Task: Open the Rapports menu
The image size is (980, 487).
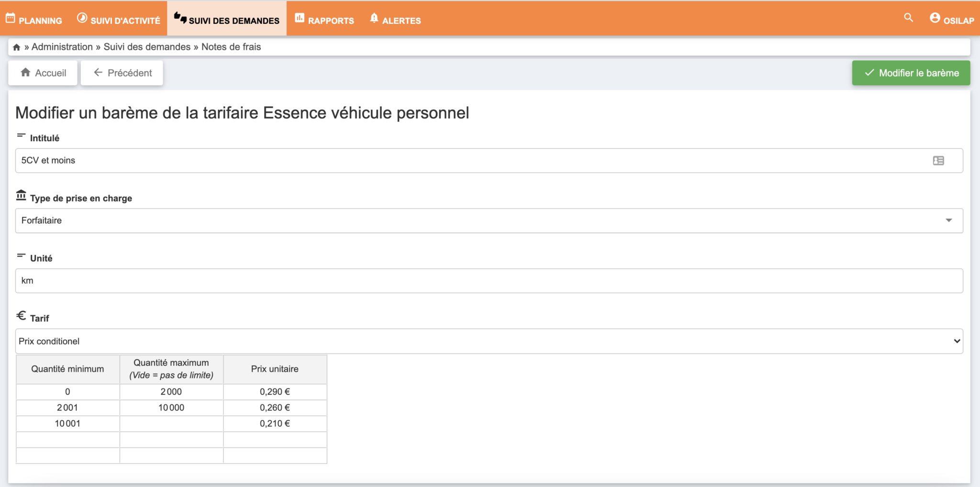Action: click(x=324, y=18)
